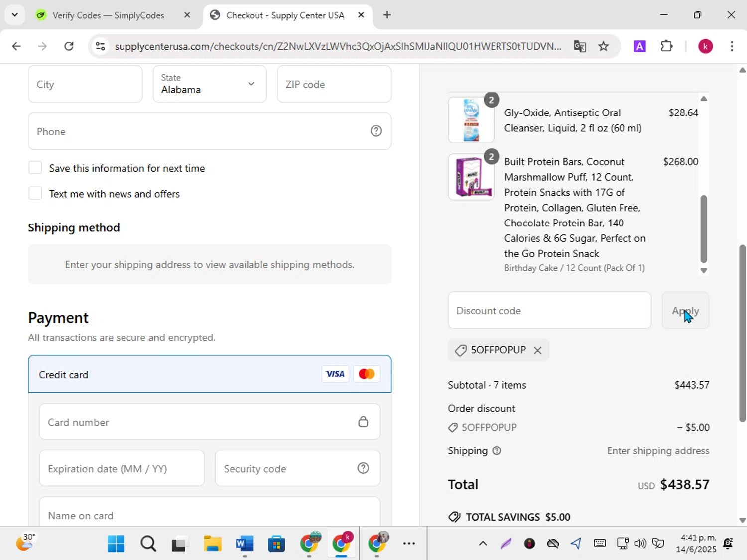Click the Shipping help question icon
Image resolution: width=747 pixels, height=560 pixels.
click(497, 450)
